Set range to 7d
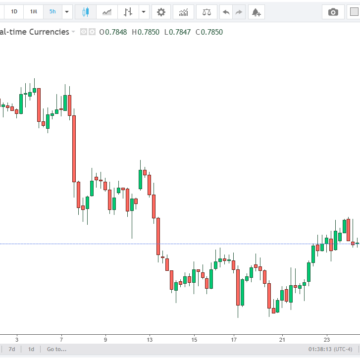The height and width of the screenshot is (360, 360). pyautogui.click(x=12, y=349)
